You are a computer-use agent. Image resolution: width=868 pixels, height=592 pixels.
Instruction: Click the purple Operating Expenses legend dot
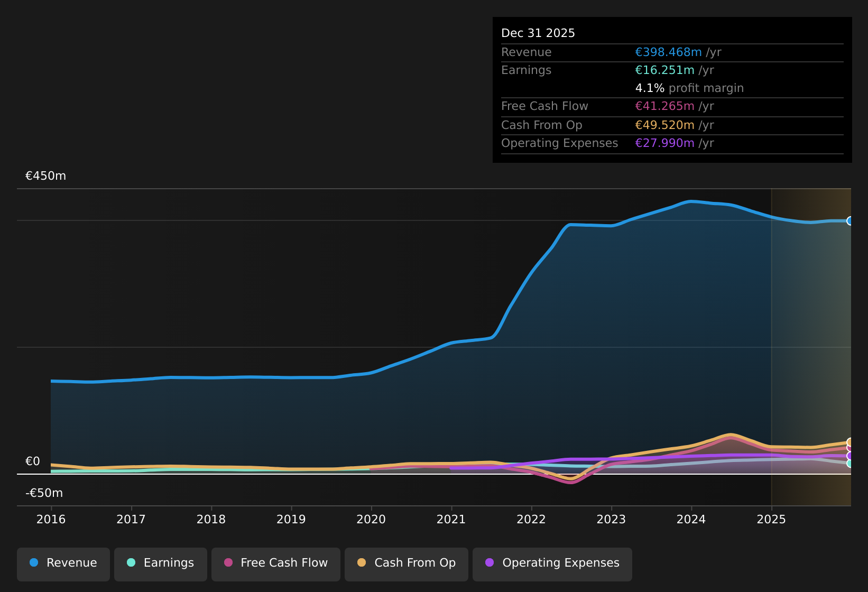pyautogui.click(x=490, y=563)
